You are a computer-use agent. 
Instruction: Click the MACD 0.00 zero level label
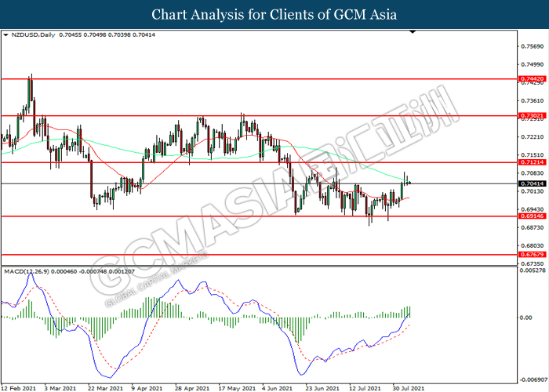[526, 318]
